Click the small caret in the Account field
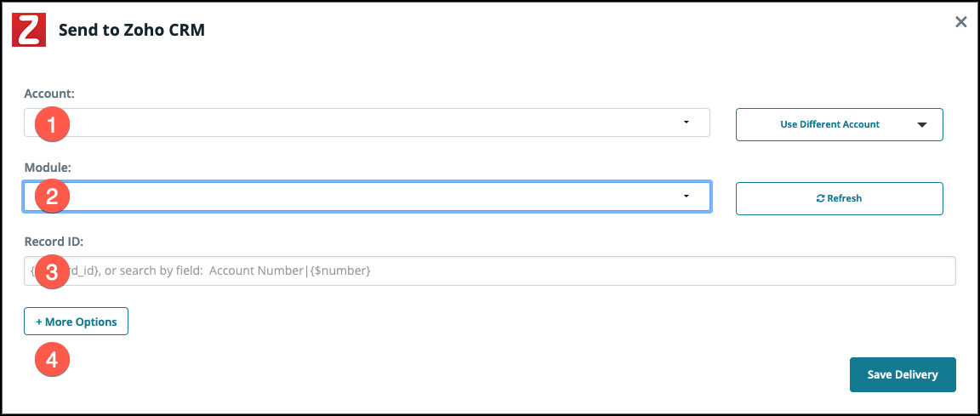Screen dimensions: 980x416 click(686, 123)
